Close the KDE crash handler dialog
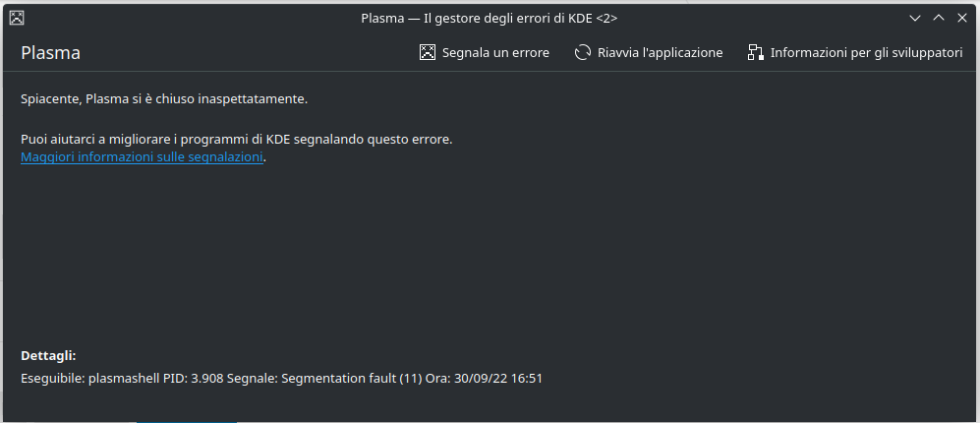This screenshot has height=423, width=980. 962,18
